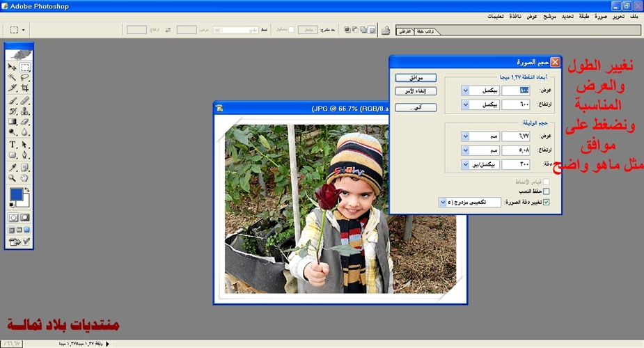
Task: Toggle the حفظ النسب checkbox
Action: [547, 191]
